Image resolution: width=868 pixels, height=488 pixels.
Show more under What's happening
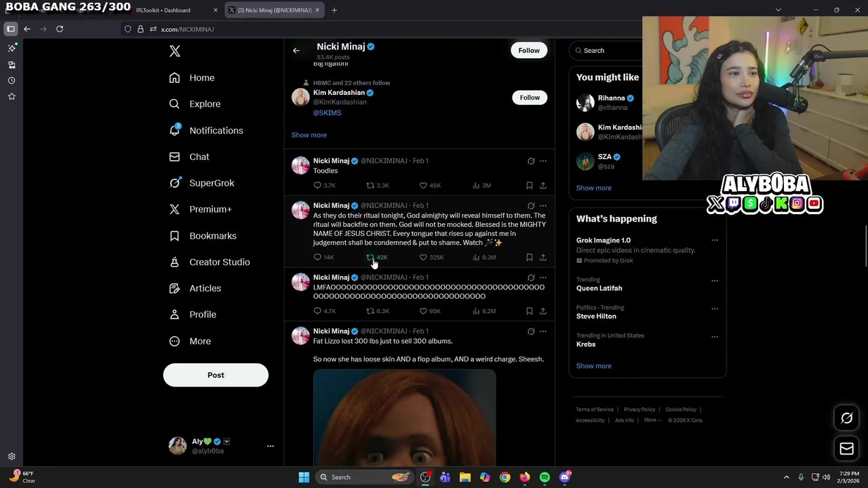pos(593,366)
